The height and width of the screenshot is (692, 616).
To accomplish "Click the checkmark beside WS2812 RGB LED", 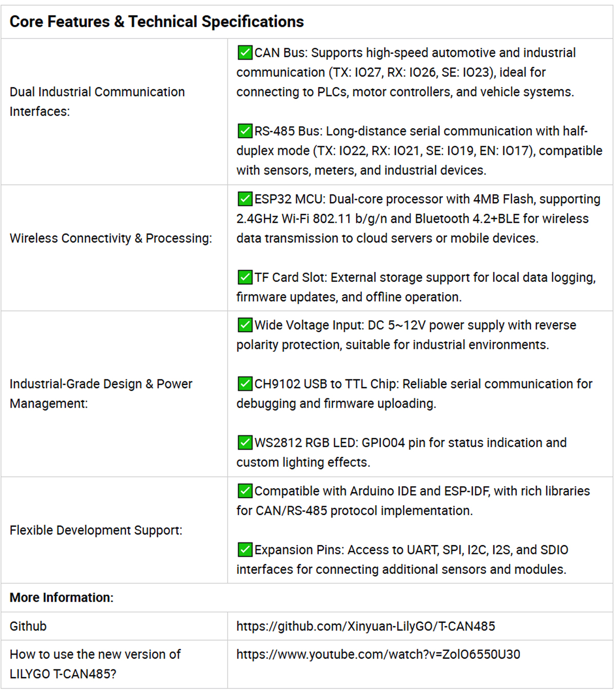I will 245,443.
